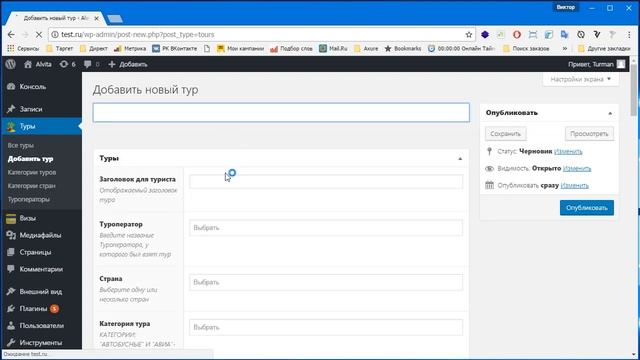Click the Сохранить draft button
This screenshot has width=640, height=360.
pos(505,134)
